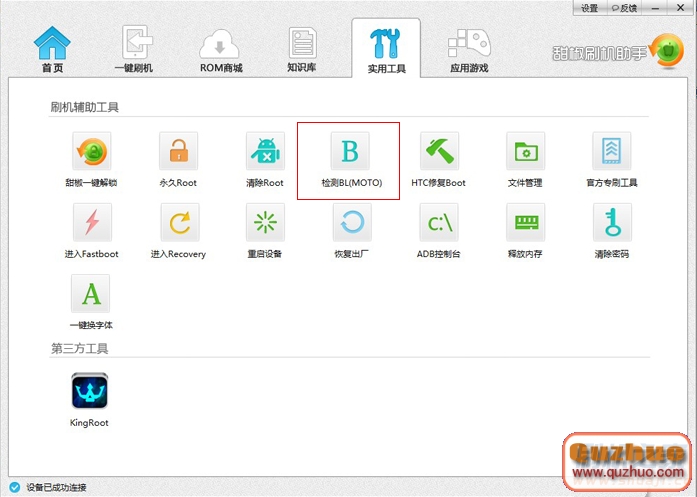Click the 清除Root android icon

coord(265,151)
